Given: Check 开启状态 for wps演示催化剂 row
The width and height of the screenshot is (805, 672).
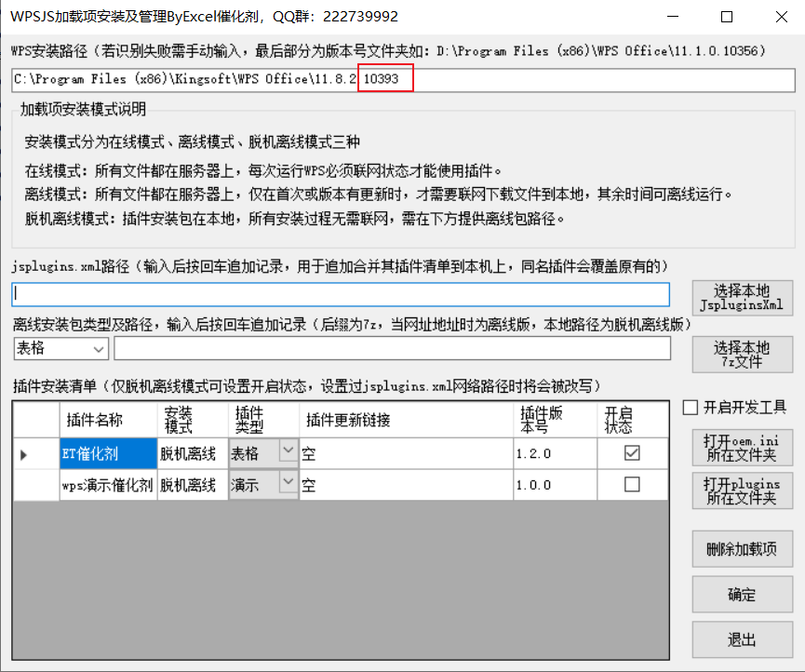Looking at the screenshot, I should [x=632, y=484].
